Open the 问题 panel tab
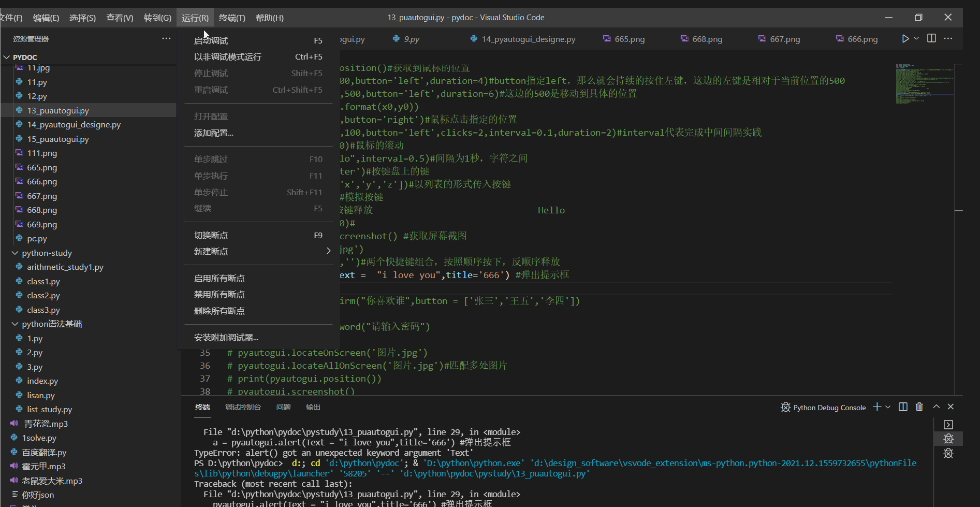Image resolution: width=980 pixels, height=507 pixels. coord(283,407)
